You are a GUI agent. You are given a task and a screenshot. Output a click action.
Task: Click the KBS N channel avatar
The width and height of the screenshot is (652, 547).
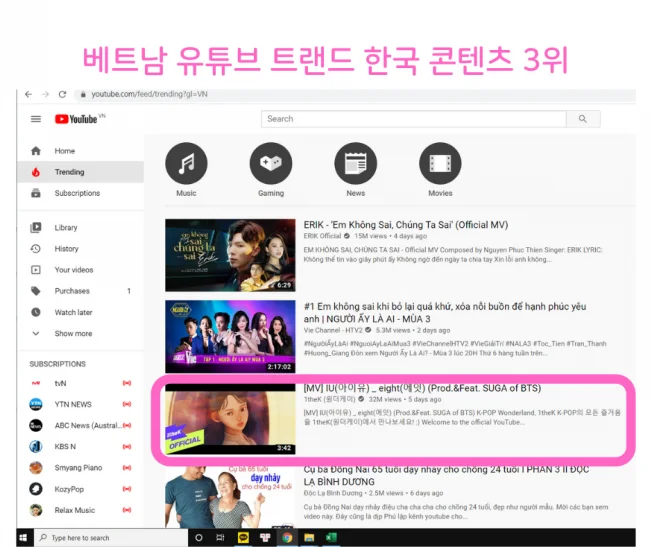36,446
